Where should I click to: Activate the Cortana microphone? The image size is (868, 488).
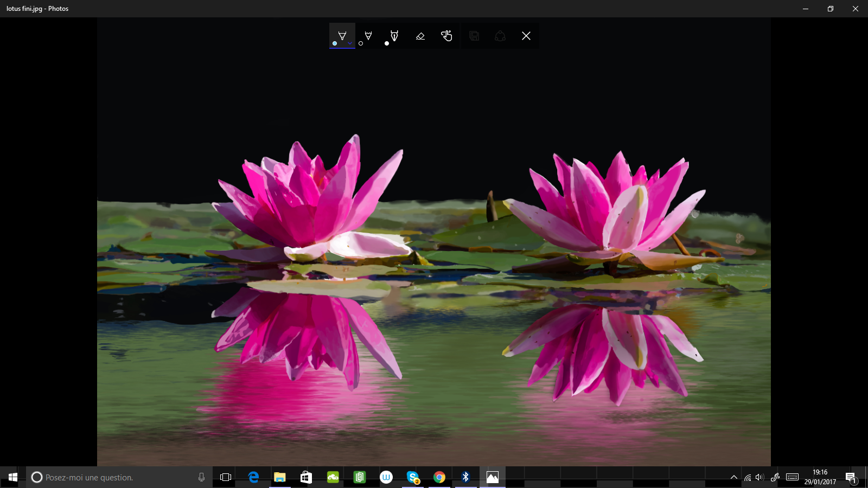pyautogui.click(x=201, y=477)
